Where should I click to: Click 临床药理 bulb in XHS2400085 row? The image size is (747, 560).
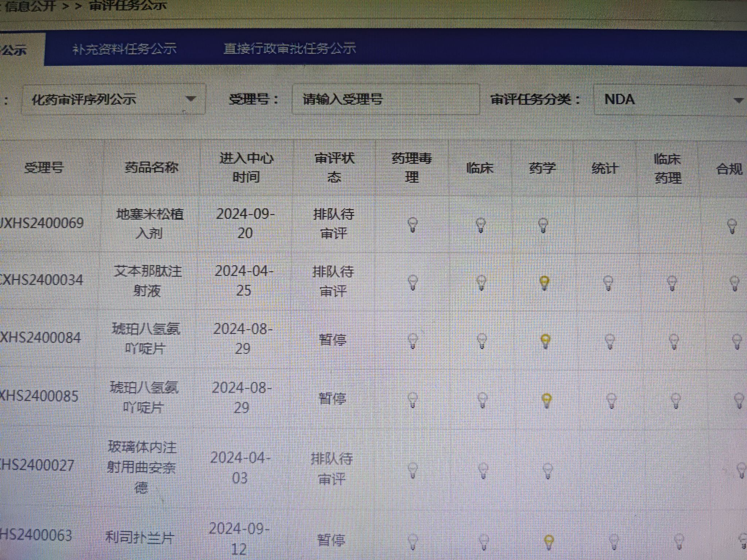coord(676,401)
